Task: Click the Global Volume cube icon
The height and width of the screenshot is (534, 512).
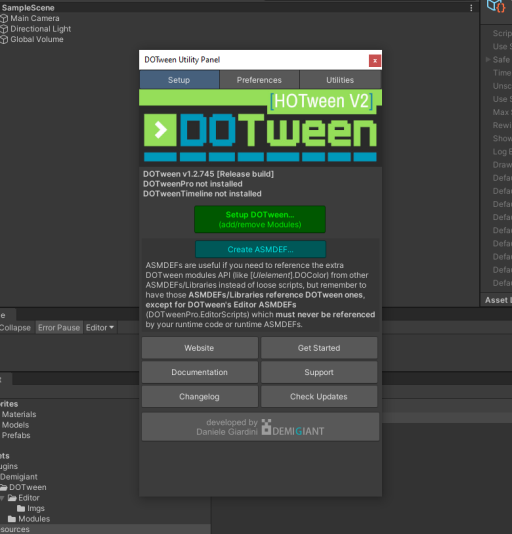Action: (4, 40)
